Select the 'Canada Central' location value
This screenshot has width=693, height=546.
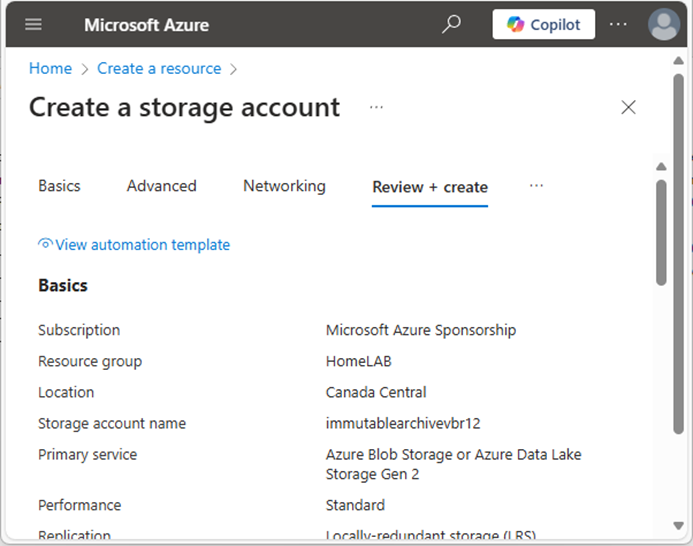[376, 393]
